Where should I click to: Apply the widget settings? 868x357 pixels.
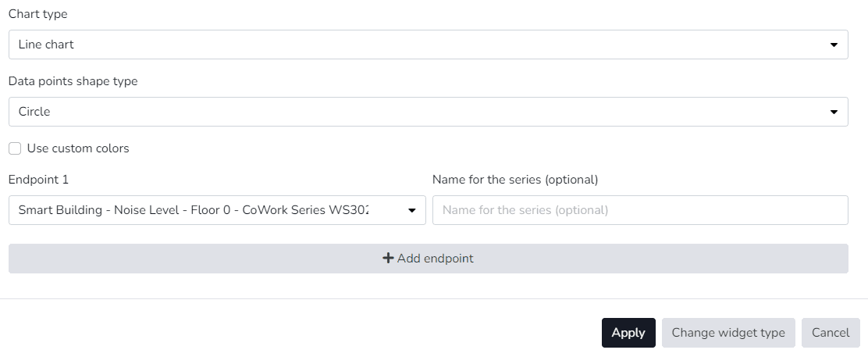click(x=628, y=333)
